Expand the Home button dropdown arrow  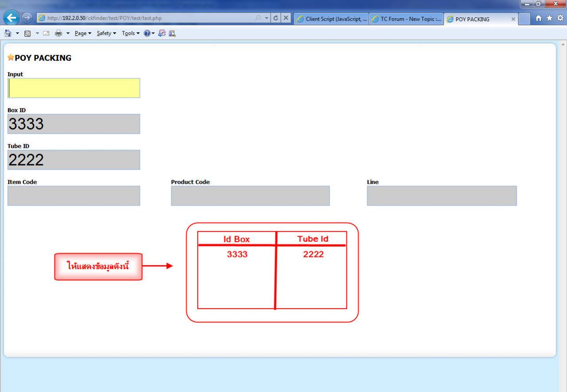[x=17, y=33]
